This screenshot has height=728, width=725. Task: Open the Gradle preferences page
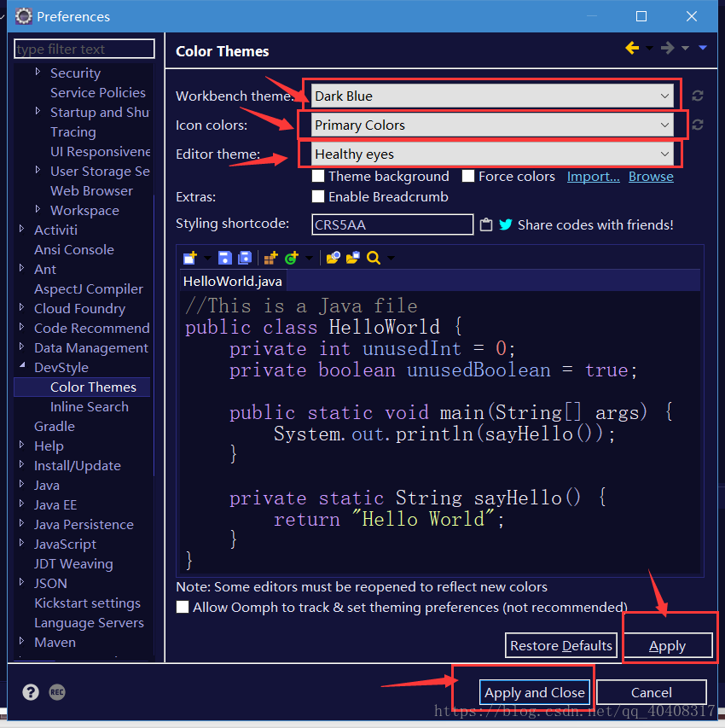click(55, 426)
